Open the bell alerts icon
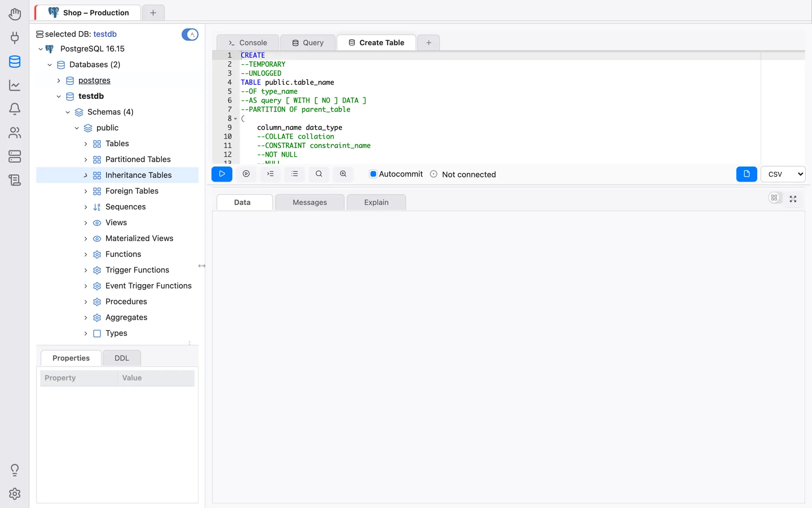The image size is (812, 508). point(14,109)
